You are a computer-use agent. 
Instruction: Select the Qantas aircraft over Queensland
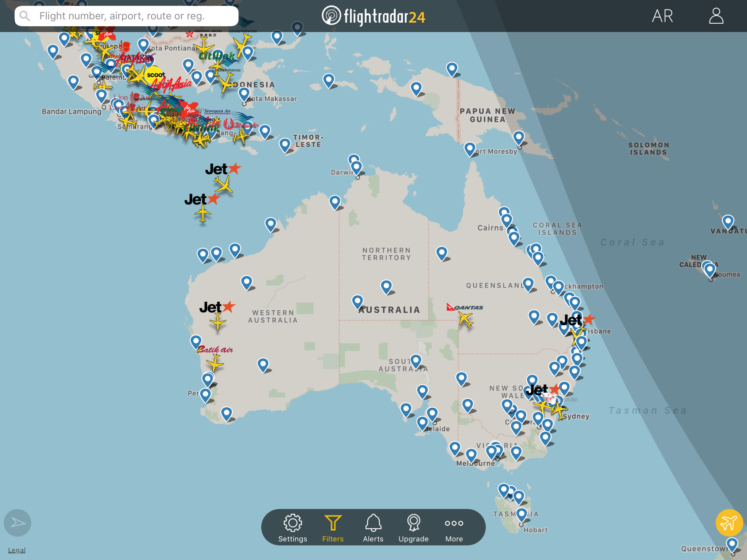point(465,319)
